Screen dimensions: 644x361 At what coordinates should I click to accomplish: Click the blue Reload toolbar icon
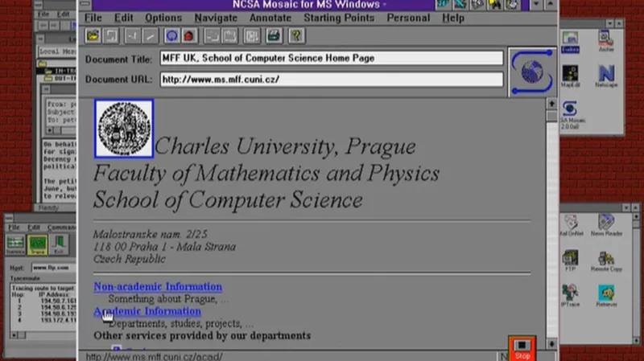171,36
